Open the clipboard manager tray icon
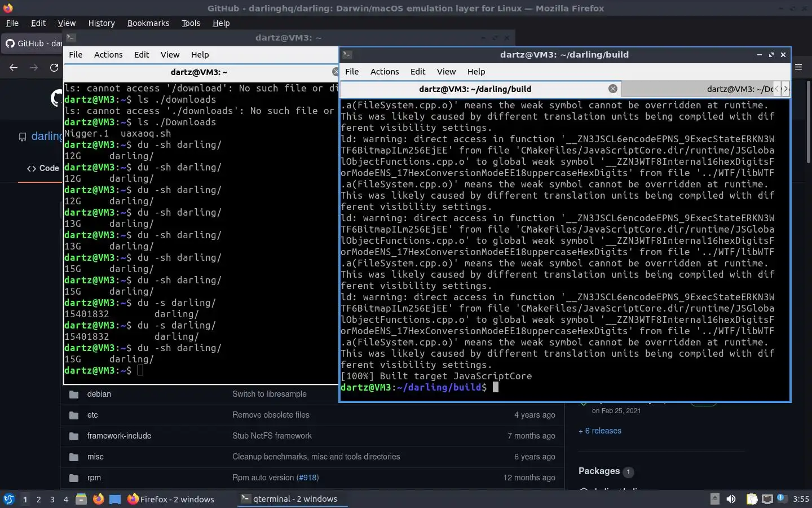The image size is (812, 508). [x=752, y=499]
